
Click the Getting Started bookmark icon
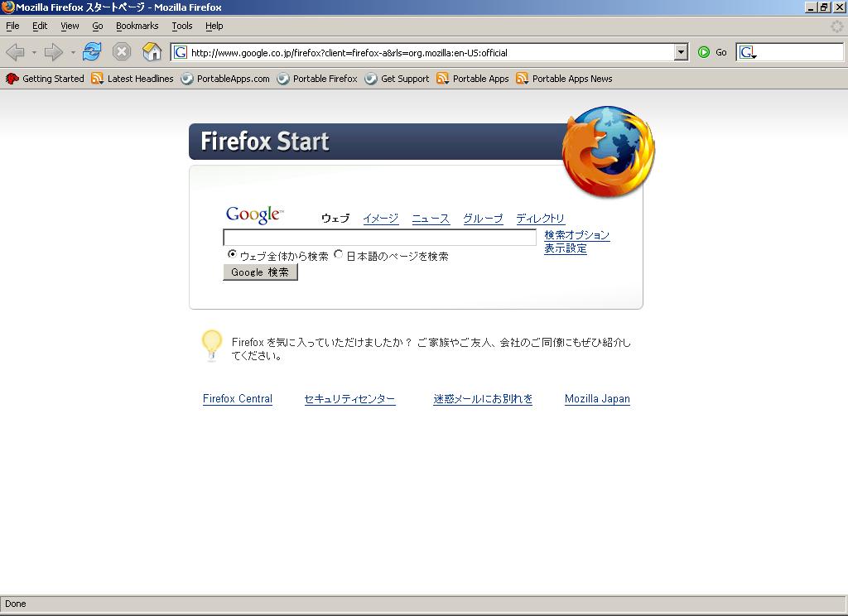click(12, 79)
